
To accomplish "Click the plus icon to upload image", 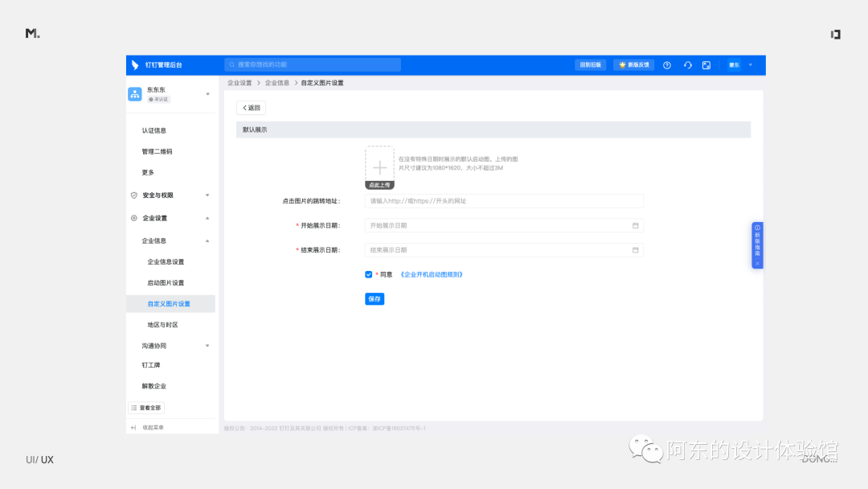I will [x=379, y=166].
